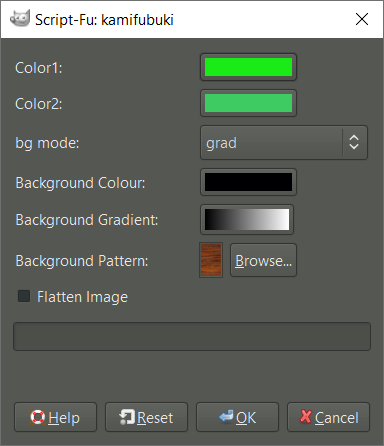Close the Script-Fu window
The height and width of the screenshot is (446, 384).
362,19
